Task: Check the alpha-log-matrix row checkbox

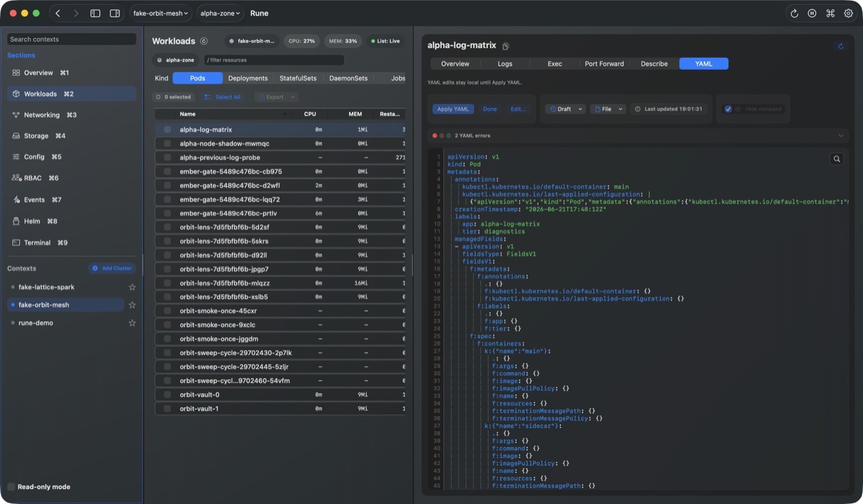Action: (x=167, y=130)
